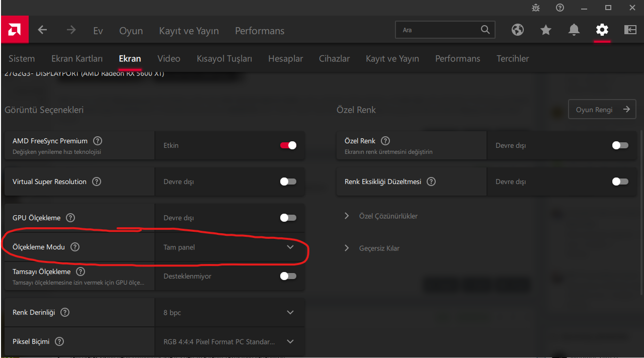Select the Ekran settings tab
Image resolution: width=644 pixels, height=358 pixels.
point(130,59)
